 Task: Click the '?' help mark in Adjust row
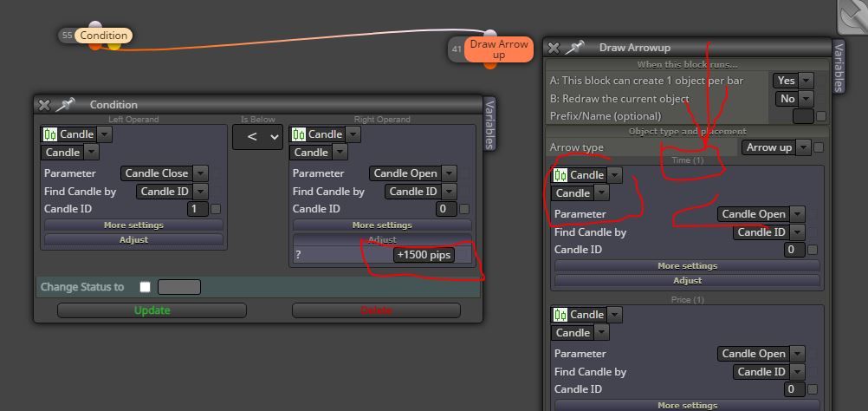(x=298, y=255)
